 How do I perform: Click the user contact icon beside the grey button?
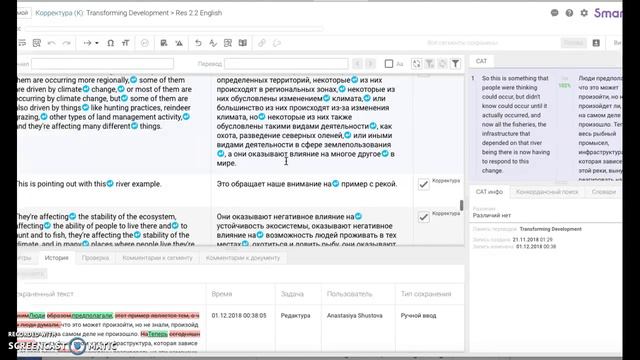(596, 43)
